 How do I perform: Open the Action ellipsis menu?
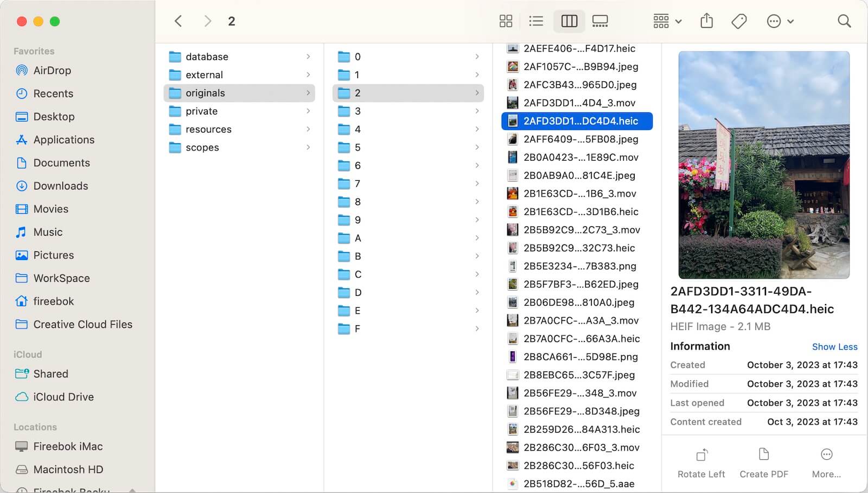point(780,21)
